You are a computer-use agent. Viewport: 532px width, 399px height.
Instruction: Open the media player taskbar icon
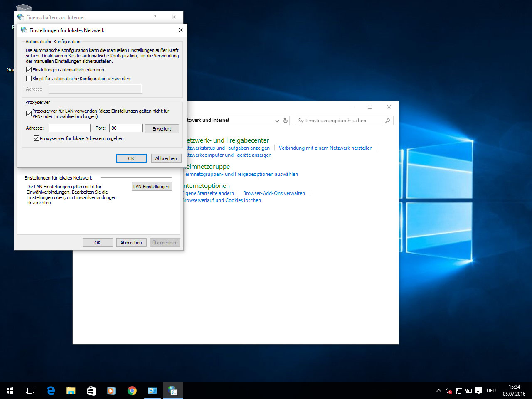pyautogui.click(x=111, y=391)
